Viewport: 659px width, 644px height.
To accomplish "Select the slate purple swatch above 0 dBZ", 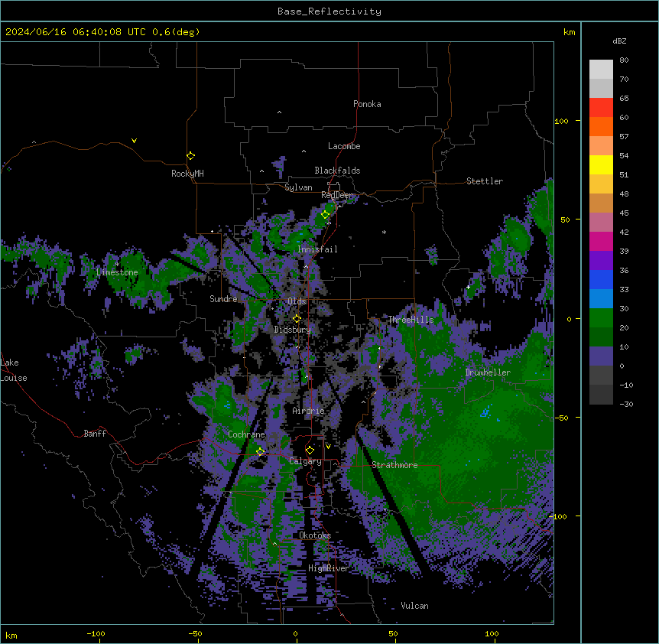I will click(x=601, y=356).
